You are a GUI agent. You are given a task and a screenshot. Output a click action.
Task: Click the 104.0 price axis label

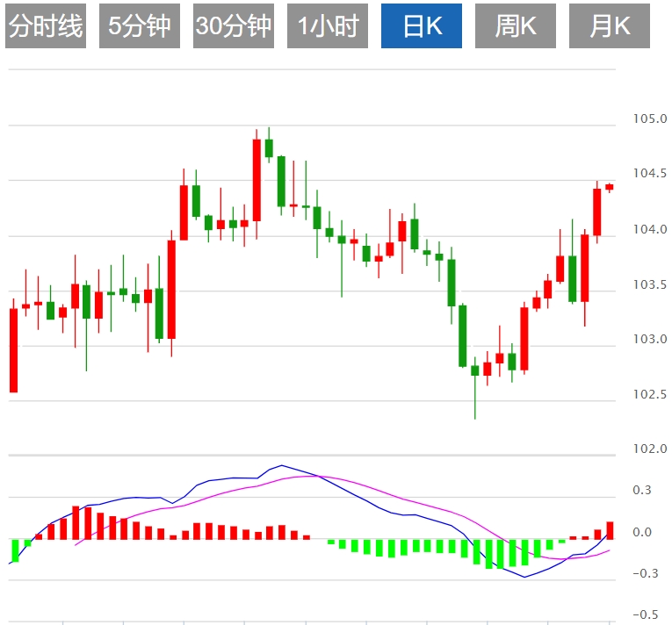[650, 230]
